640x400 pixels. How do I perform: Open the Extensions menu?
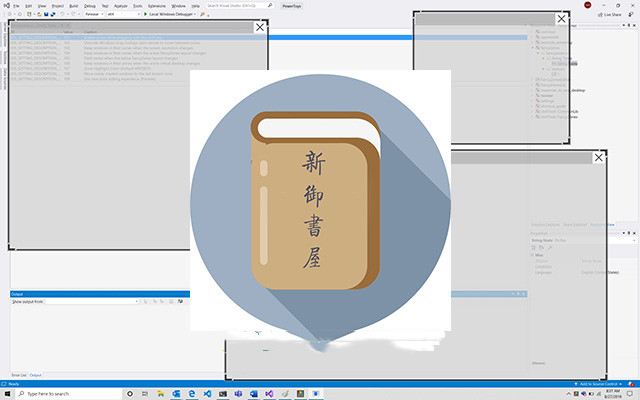pos(157,6)
